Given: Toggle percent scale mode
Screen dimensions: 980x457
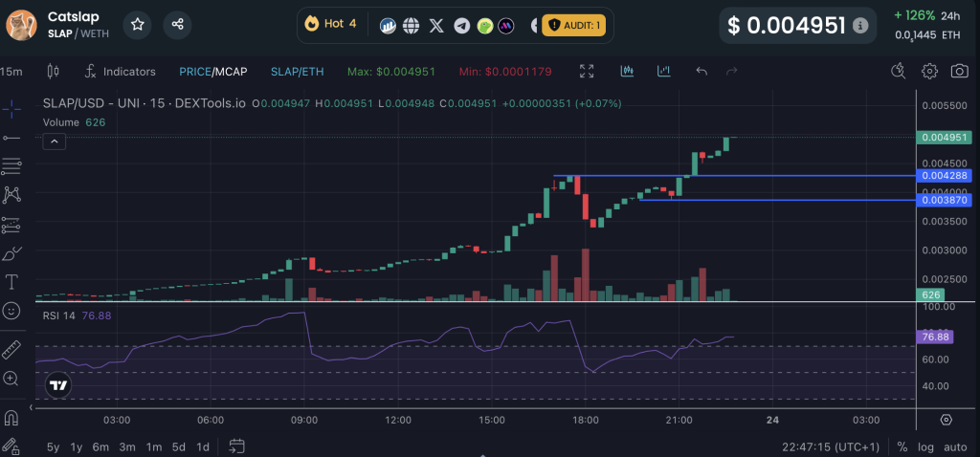Looking at the screenshot, I should (x=902, y=447).
